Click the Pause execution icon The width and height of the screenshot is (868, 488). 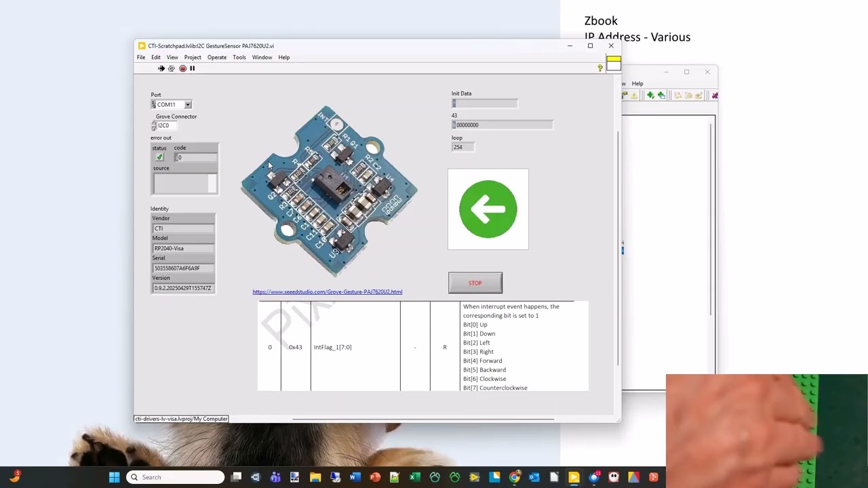tap(193, 68)
